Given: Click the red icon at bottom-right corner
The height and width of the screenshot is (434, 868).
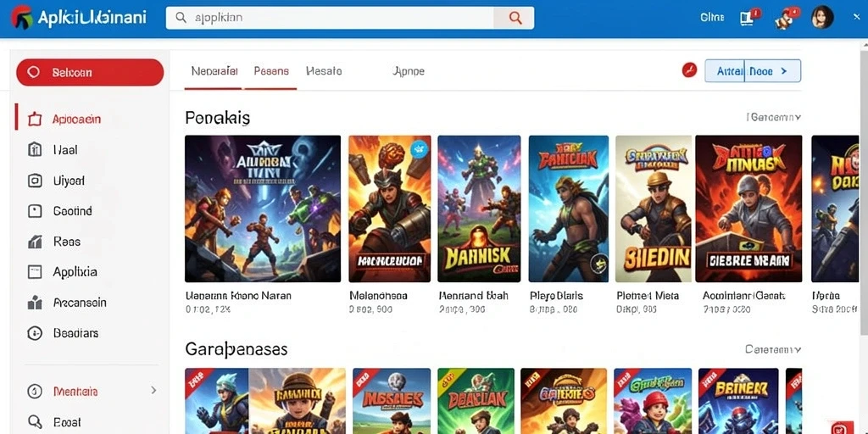Looking at the screenshot, I should pos(842,427).
